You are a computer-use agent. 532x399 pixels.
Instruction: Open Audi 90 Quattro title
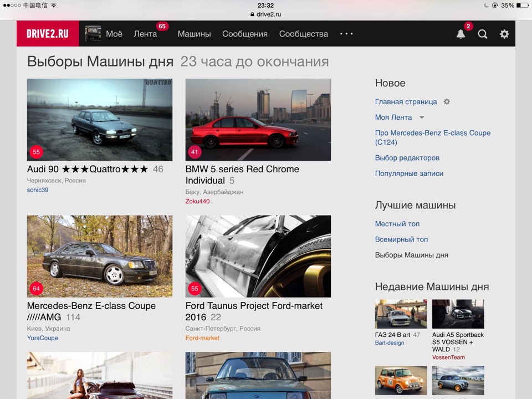tap(88, 169)
